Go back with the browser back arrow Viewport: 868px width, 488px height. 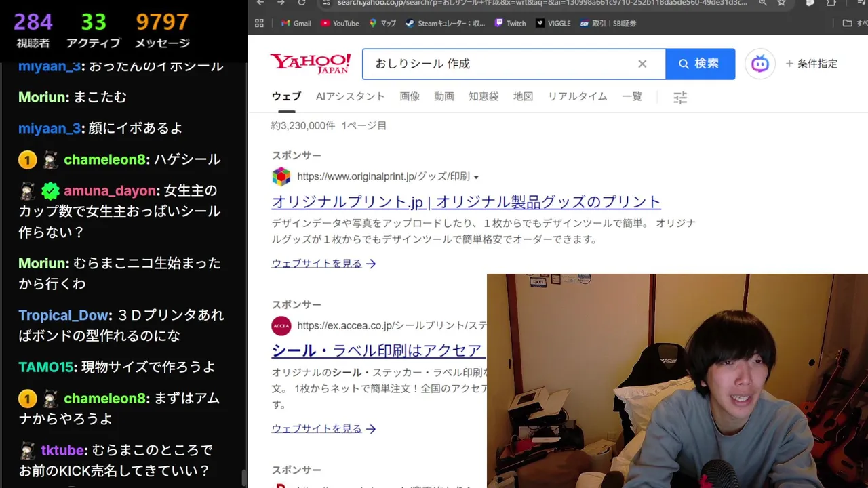pyautogui.click(x=260, y=3)
